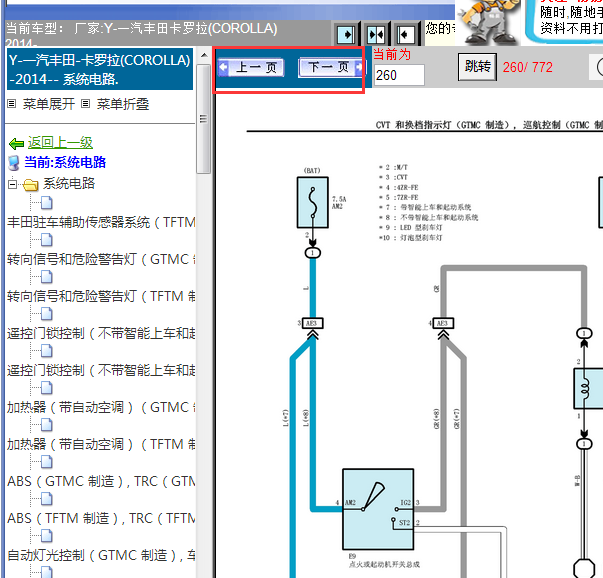The image size is (603, 578).
Task: Go to next page with 下一页 button
Action: point(330,68)
